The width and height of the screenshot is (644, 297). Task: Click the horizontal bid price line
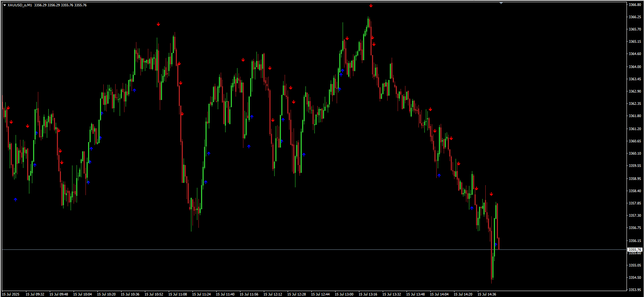(260, 250)
